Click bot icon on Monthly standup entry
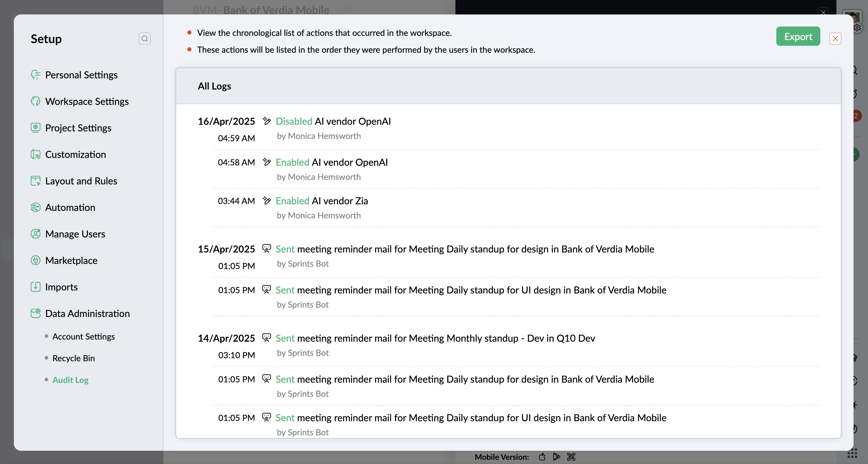 click(x=267, y=338)
